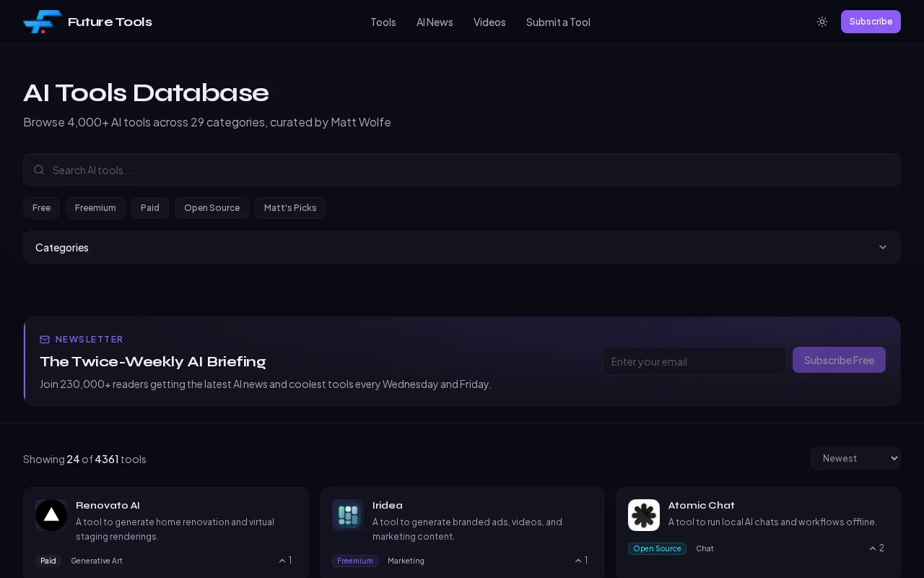This screenshot has width=924, height=578.
Task: Upvote the Renovato AI tool
Action: click(285, 560)
